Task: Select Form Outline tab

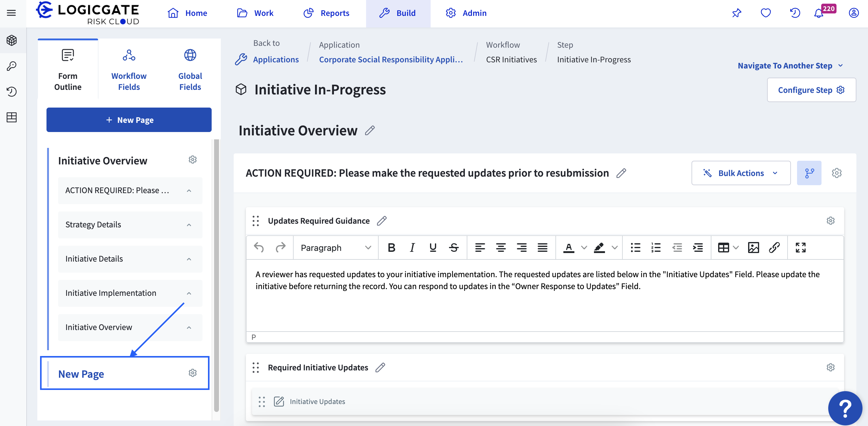Action: [x=68, y=69]
